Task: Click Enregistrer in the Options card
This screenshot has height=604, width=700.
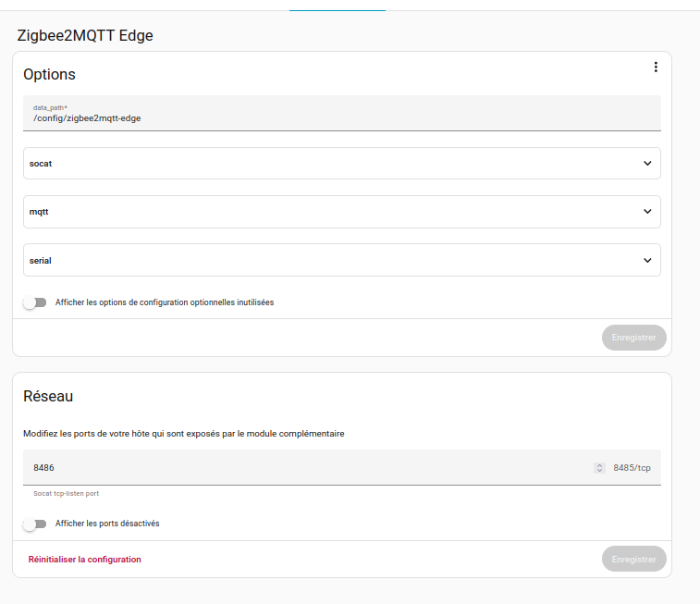Action: pos(634,338)
